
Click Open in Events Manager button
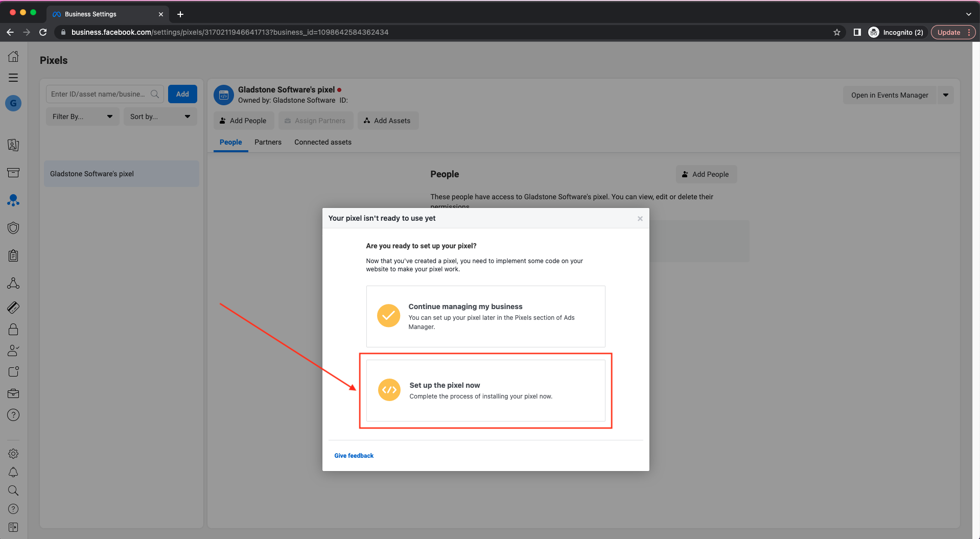click(890, 95)
